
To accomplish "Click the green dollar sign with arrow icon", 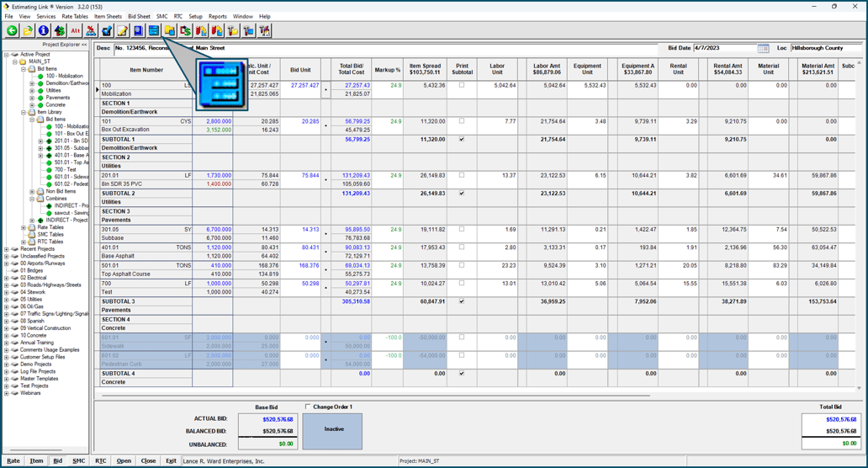I will (59, 31).
